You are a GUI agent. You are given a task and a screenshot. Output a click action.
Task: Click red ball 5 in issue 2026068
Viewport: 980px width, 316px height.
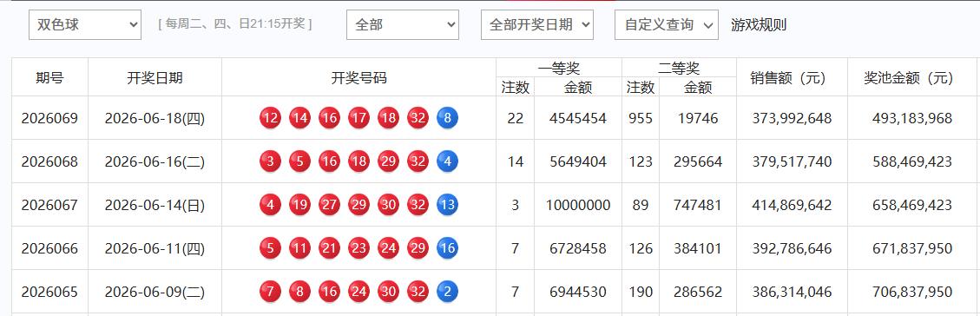pyautogui.click(x=300, y=161)
